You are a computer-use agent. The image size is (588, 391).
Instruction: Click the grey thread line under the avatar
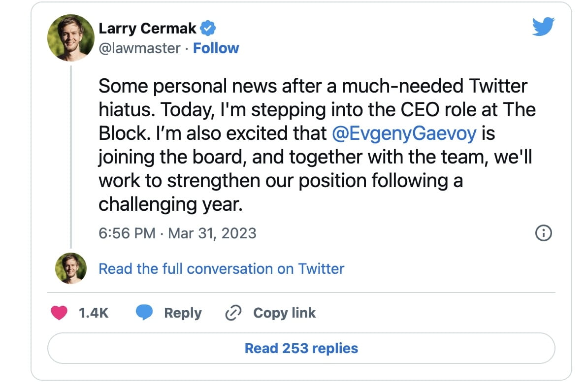click(x=71, y=158)
